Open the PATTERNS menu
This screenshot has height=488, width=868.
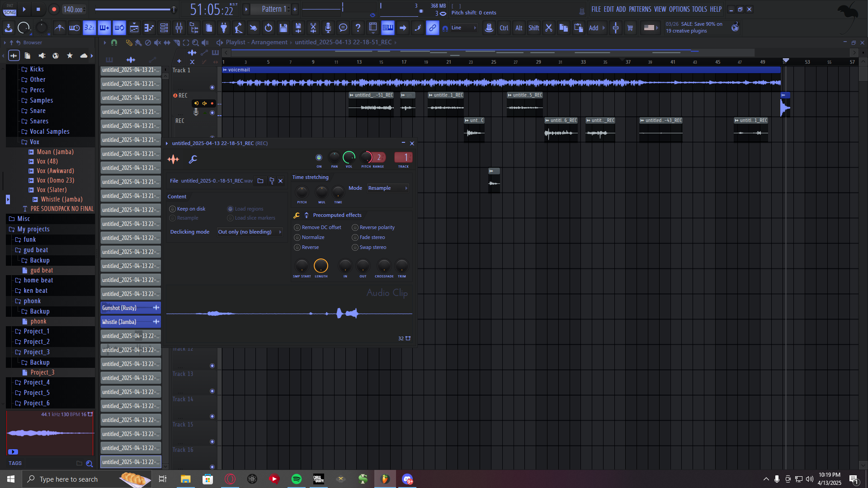pos(640,9)
